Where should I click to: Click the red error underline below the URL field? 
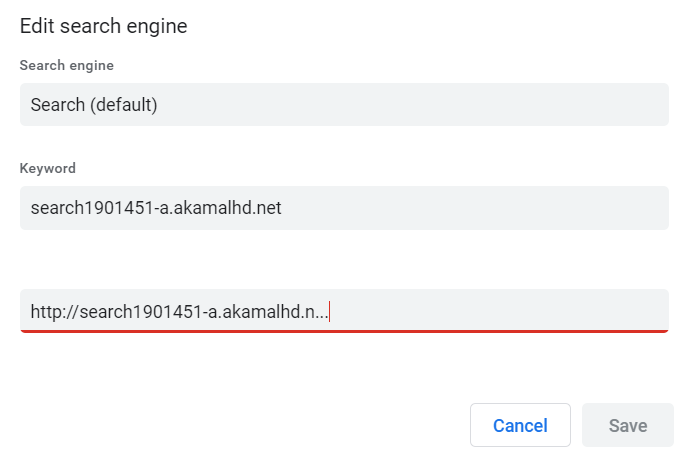[x=344, y=331]
